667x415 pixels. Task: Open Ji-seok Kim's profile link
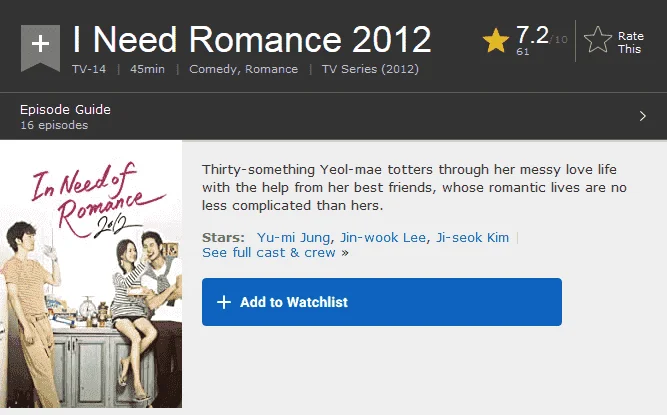pyautogui.click(x=473, y=237)
